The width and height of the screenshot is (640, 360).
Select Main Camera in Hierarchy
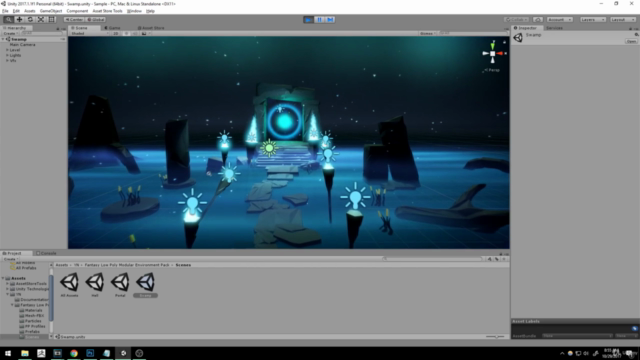click(22, 44)
